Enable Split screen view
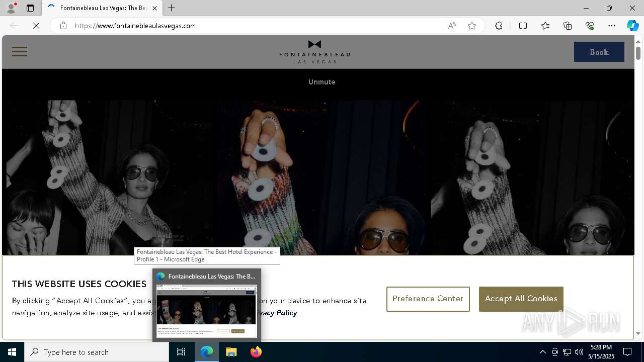 [523, 26]
